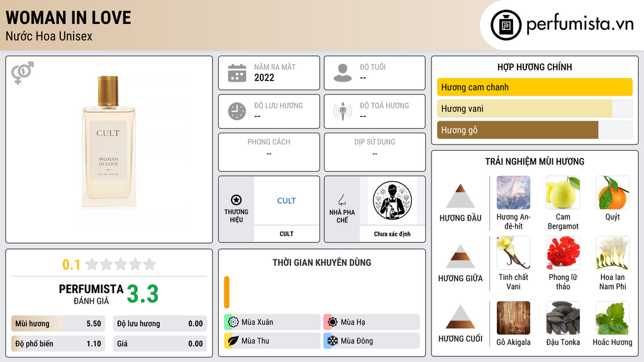Click the Cam Bergamot note image
Image resolution: width=644 pixels, height=362 pixels.
[x=563, y=192]
